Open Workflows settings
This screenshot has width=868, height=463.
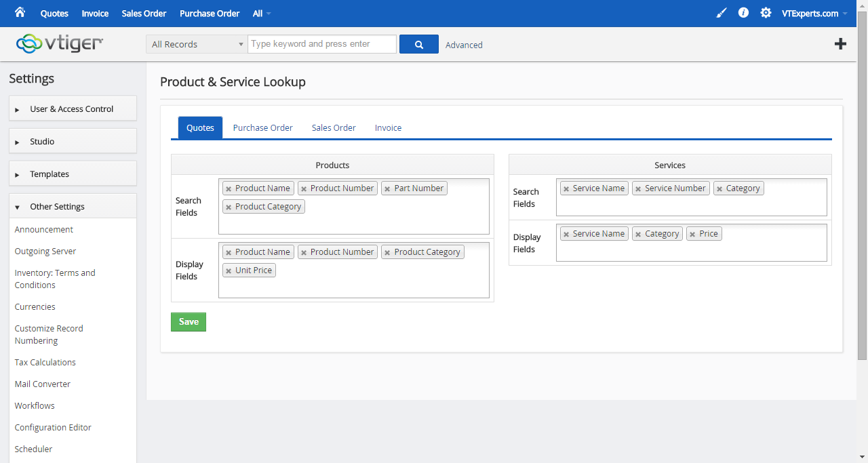tap(35, 406)
